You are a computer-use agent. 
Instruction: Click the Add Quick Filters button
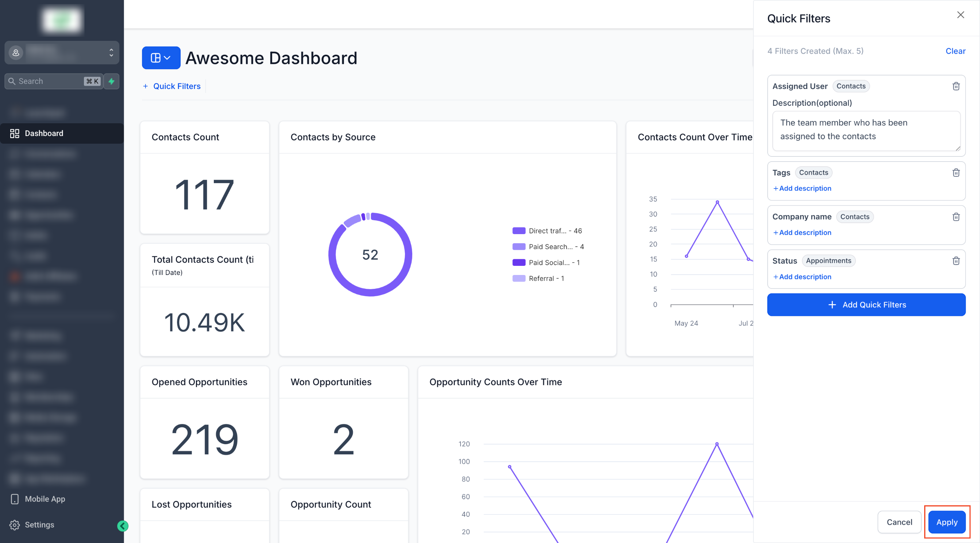pyautogui.click(x=866, y=305)
